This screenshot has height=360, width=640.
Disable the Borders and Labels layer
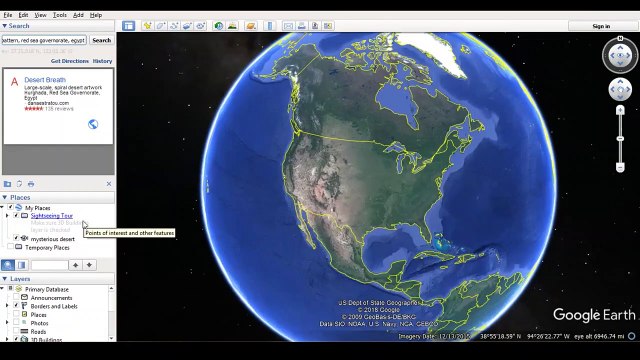[x=16, y=305]
